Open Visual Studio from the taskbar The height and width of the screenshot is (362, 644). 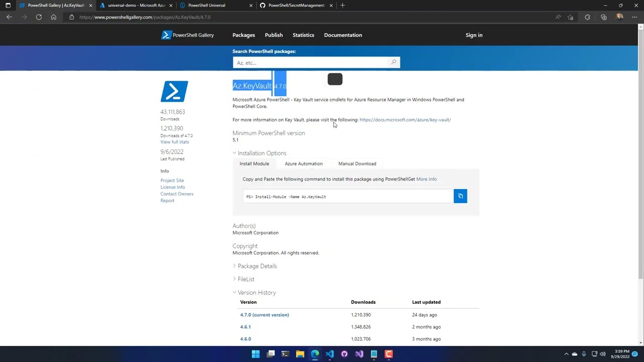point(359,354)
